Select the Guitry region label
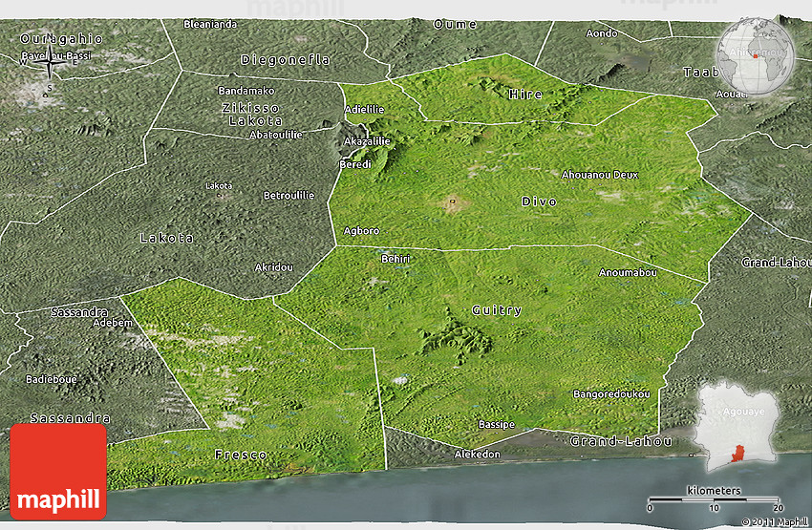The width and height of the screenshot is (812, 530). (497, 310)
